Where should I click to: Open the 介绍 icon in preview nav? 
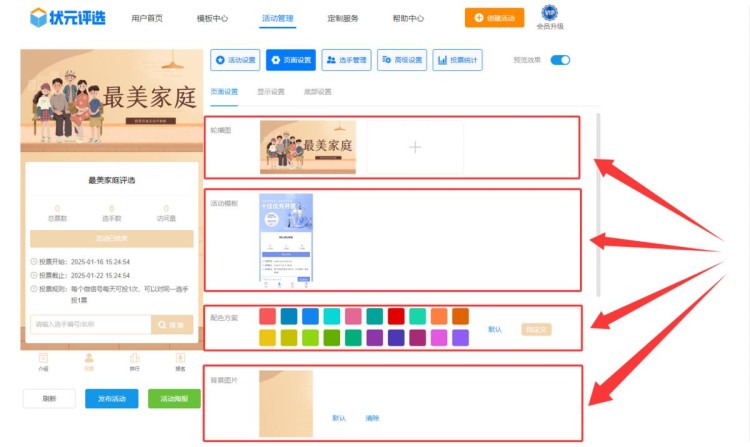(x=43, y=358)
